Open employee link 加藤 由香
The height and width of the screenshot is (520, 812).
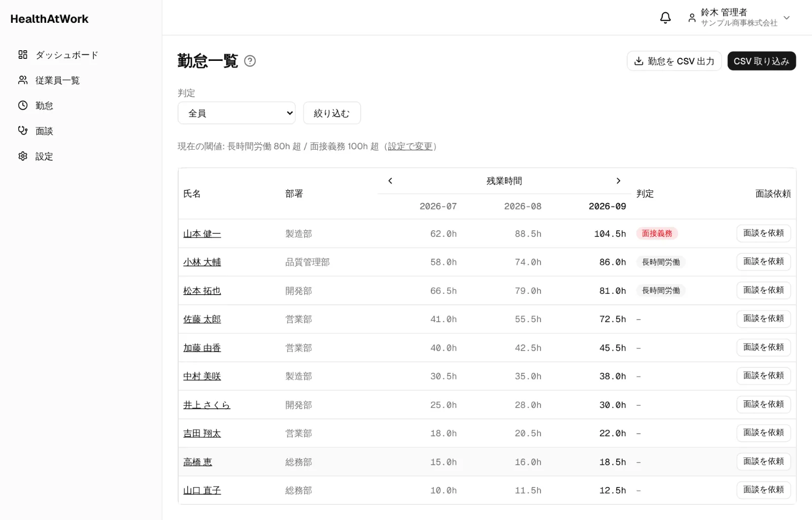[202, 348]
